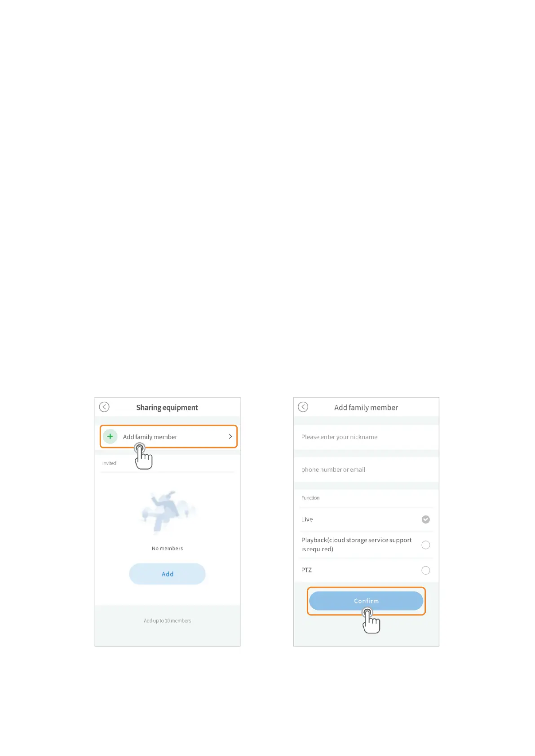535x756 pixels.
Task: Enable the Playback function radio option
Action: (426, 545)
